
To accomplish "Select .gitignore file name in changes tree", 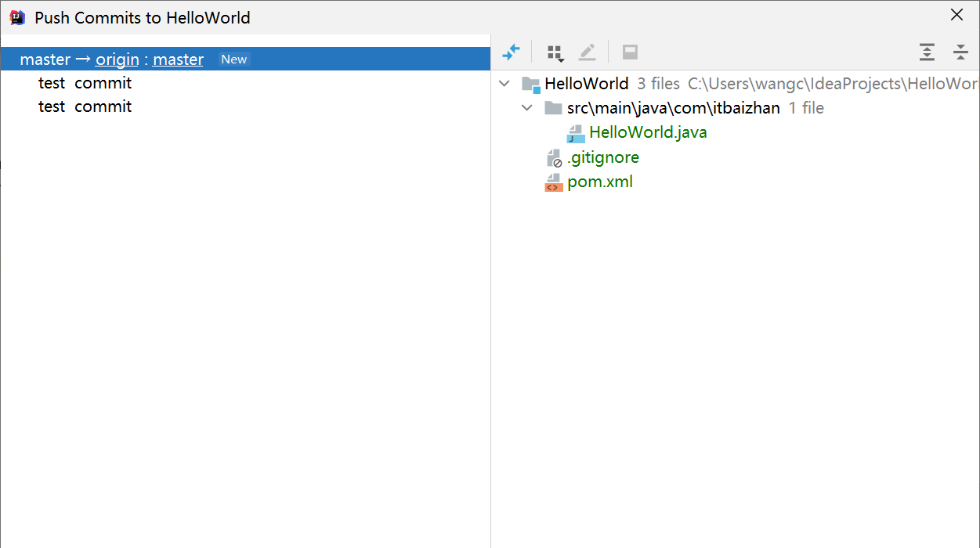I will coord(603,157).
